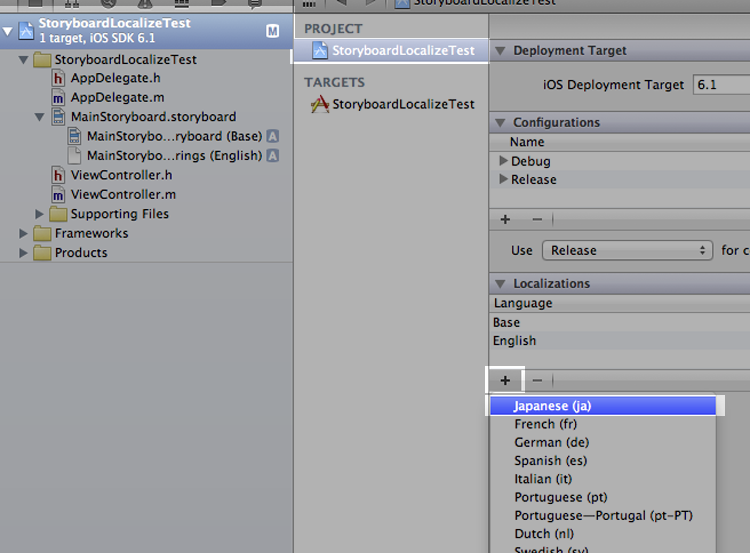
Task: Click the Supporting Files folder icon
Action: pyautogui.click(x=58, y=214)
